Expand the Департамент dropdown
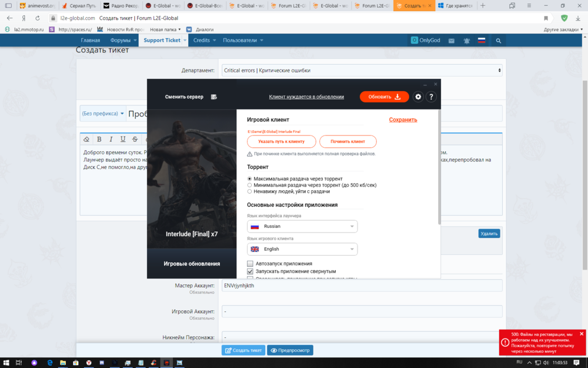 click(361, 71)
